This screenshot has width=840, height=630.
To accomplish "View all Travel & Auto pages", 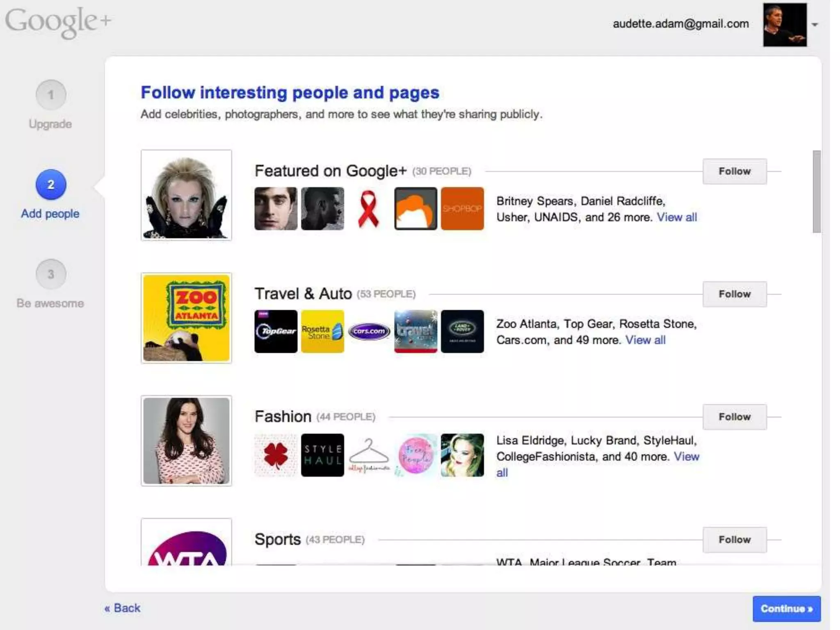I will 645,340.
